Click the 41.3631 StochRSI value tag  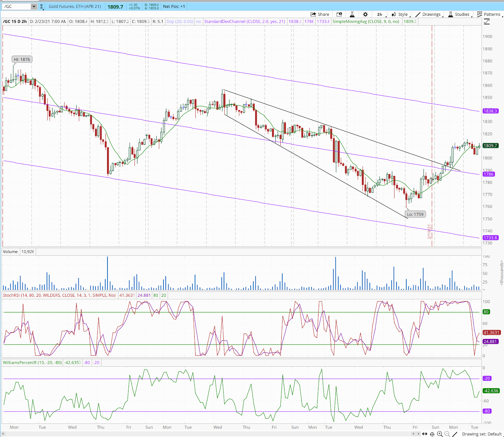(x=491, y=332)
